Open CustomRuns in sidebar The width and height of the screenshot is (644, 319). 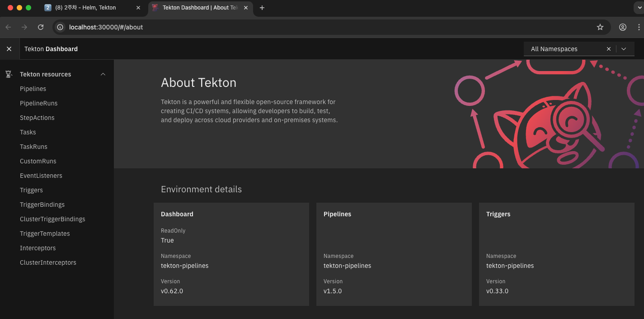(38, 161)
